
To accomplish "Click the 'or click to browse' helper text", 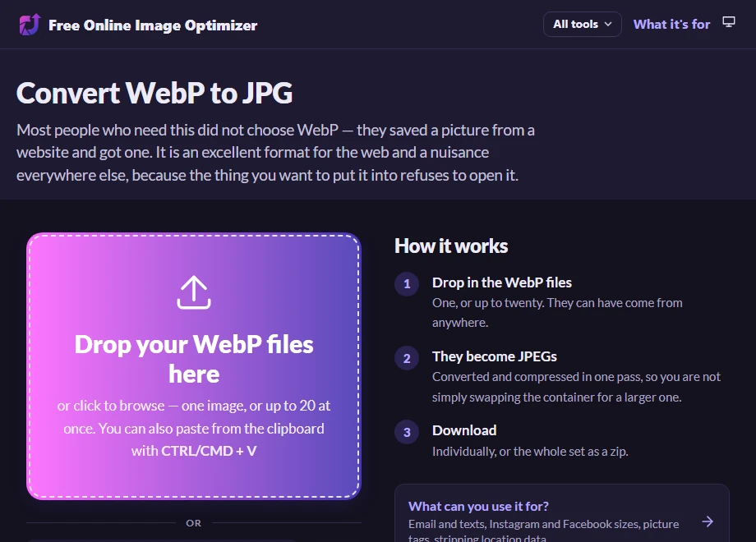I will [x=194, y=429].
